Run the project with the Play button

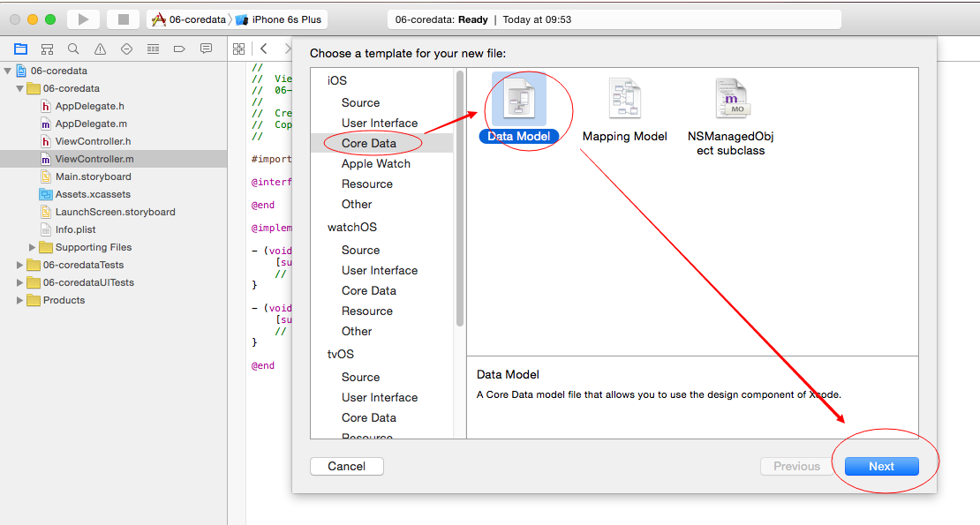point(83,19)
